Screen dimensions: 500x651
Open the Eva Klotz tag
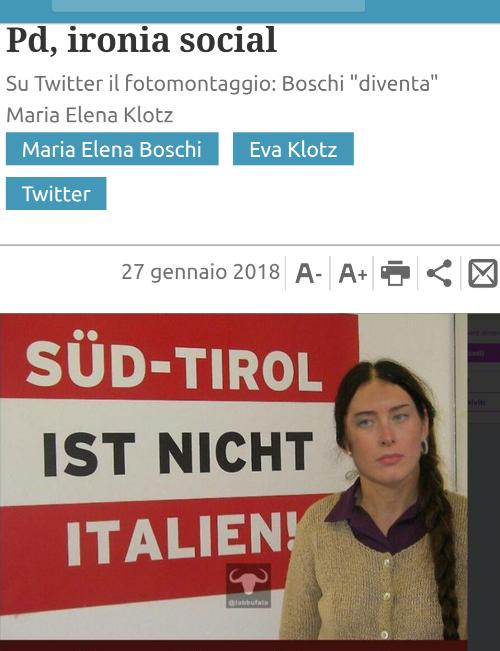293,149
